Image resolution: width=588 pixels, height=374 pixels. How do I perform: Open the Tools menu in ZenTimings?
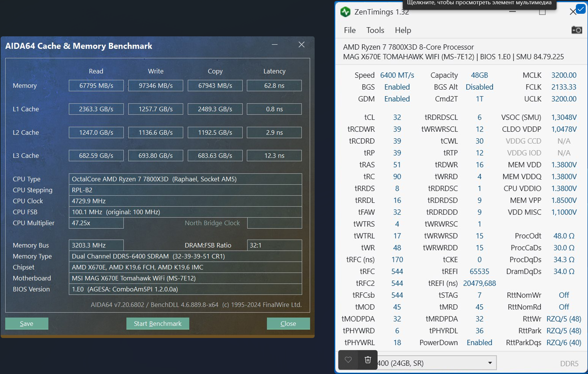pyautogui.click(x=375, y=30)
